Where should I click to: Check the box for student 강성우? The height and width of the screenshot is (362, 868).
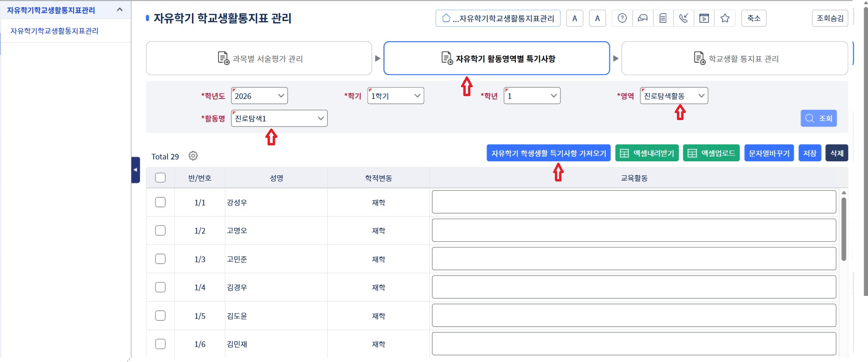(x=161, y=202)
